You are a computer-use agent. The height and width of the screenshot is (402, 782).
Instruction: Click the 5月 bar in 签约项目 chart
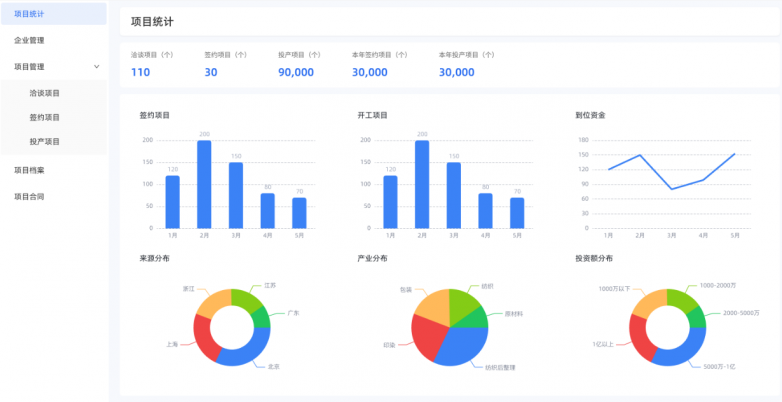pos(299,213)
